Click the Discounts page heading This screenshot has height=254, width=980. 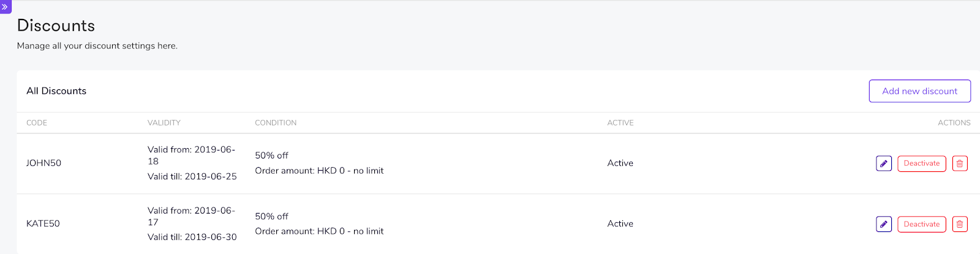[56, 26]
